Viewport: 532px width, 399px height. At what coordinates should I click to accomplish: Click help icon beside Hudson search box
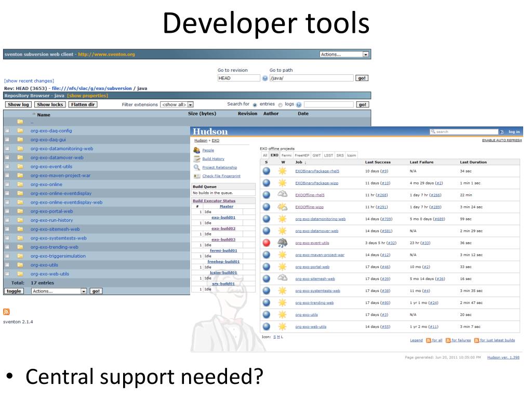[x=501, y=131]
